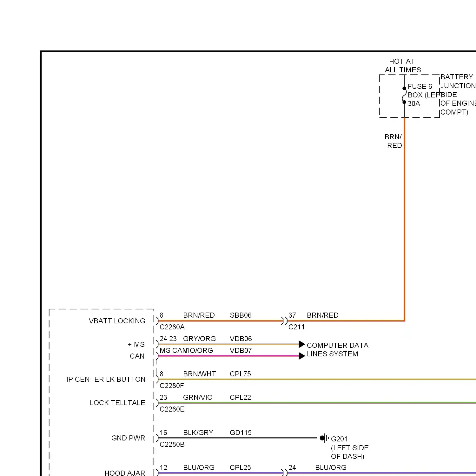Select the G201 ground label
This screenshot has width=476, height=476.
click(339, 439)
